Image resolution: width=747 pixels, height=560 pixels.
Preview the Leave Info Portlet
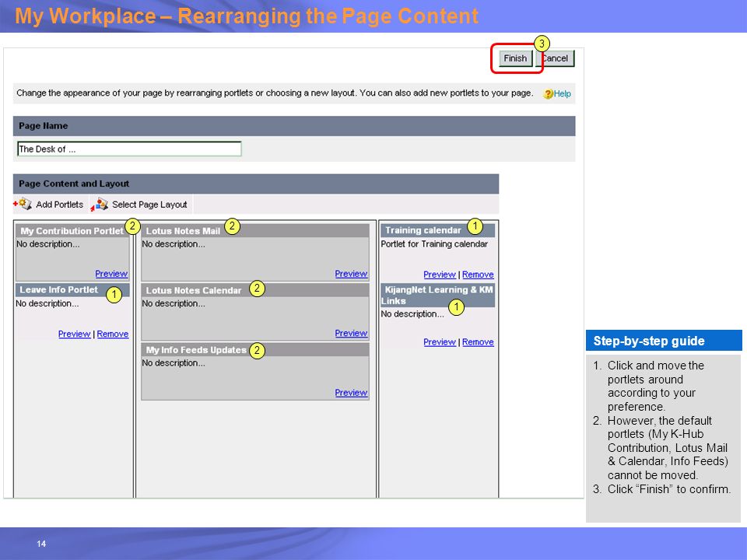point(75,334)
